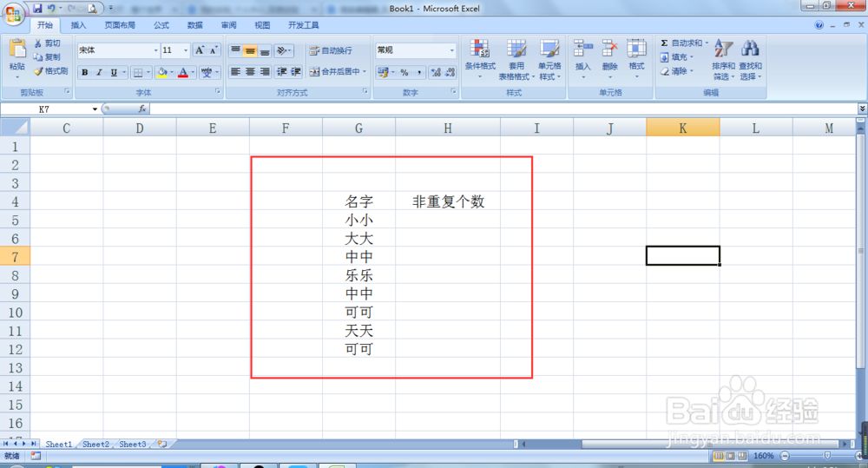868x468 pixels.
Task: Select column K header
Action: click(682, 129)
